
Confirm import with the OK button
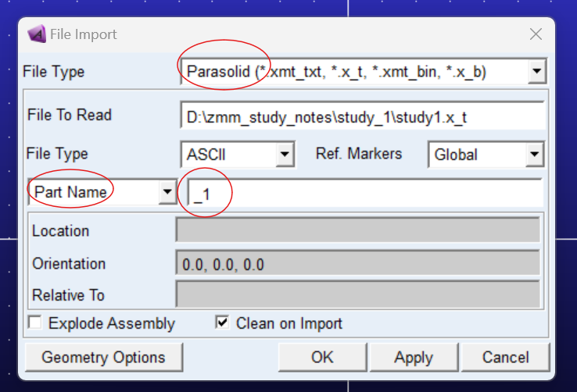[x=323, y=357]
